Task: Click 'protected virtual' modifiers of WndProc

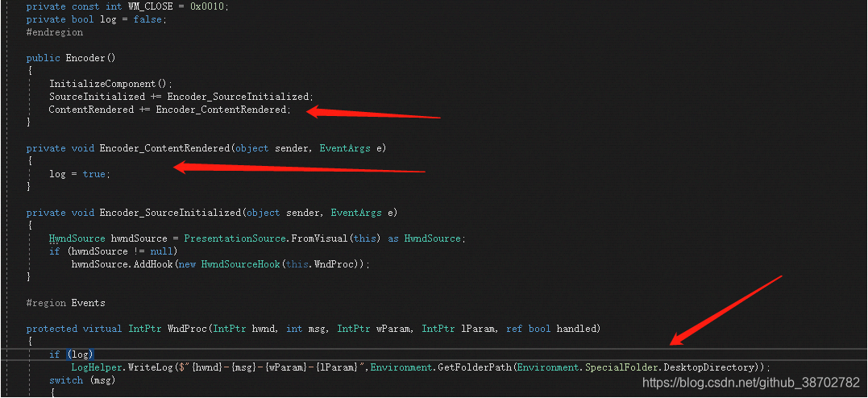Action: pos(74,329)
